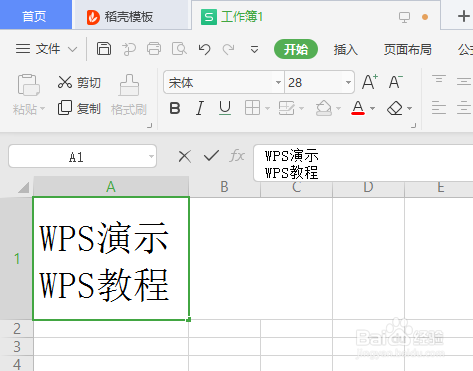Toggle underline formatting

pos(225,108)
